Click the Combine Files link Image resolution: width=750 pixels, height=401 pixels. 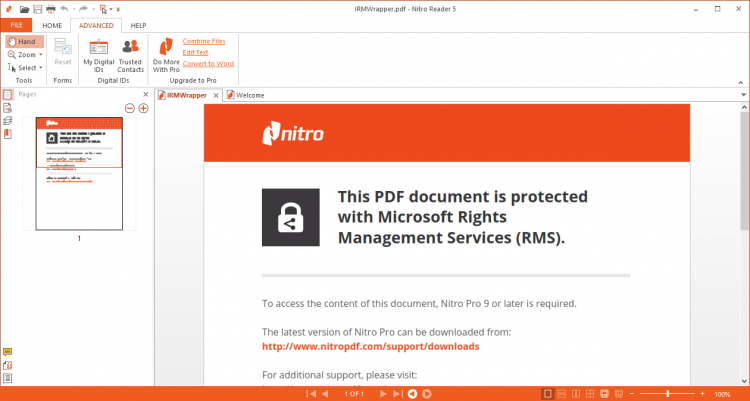pyautogui.click(x=204, y=41)
